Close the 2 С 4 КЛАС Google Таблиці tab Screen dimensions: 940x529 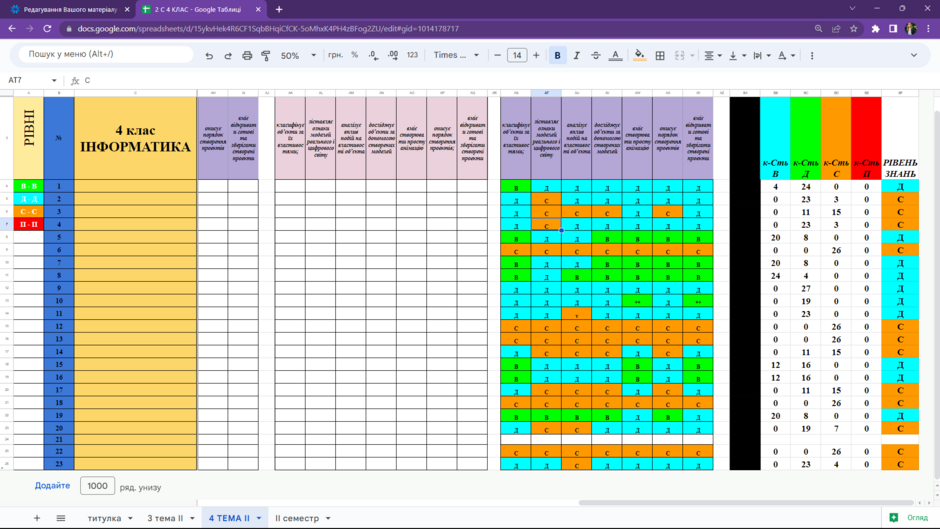click(x=258, y=10)
